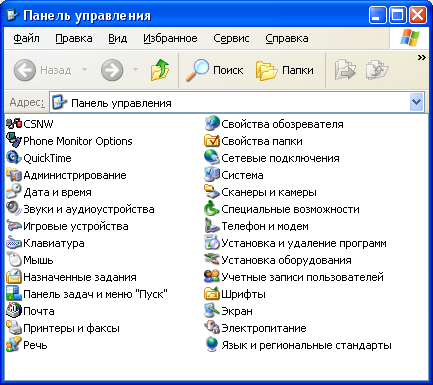Open the Файл menu
Viewport: 433px width, 385px height.
pos(26,38)
